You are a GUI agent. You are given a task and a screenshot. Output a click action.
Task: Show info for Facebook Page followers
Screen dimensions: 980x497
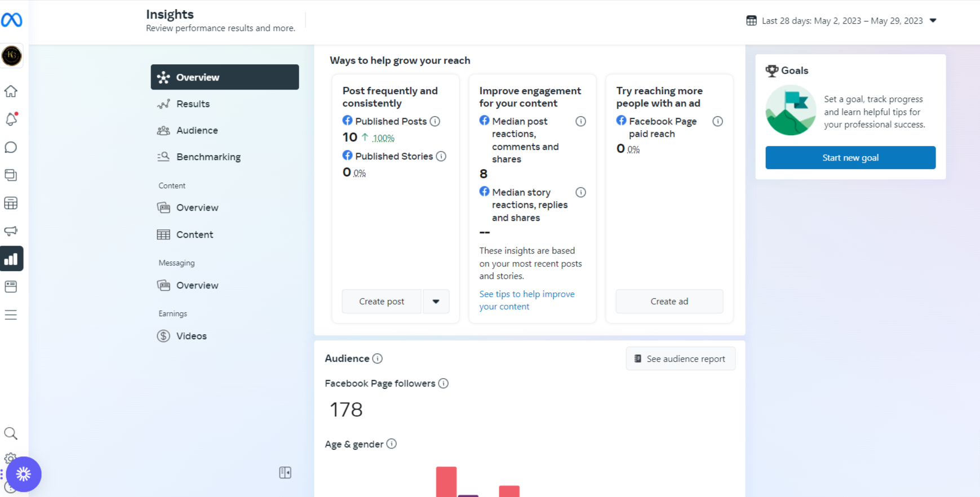[444, 383]
